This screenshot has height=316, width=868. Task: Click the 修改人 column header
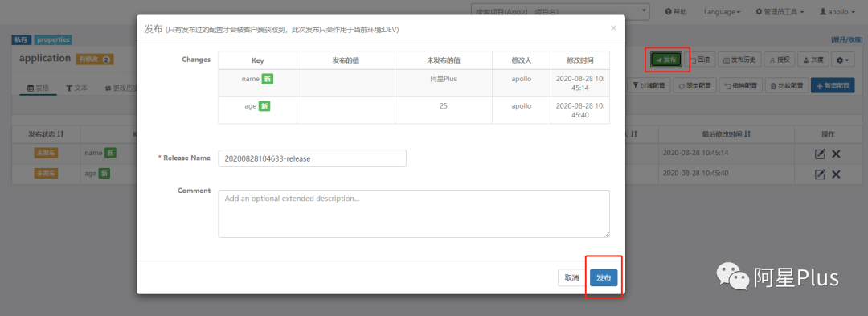coord(522,60)
